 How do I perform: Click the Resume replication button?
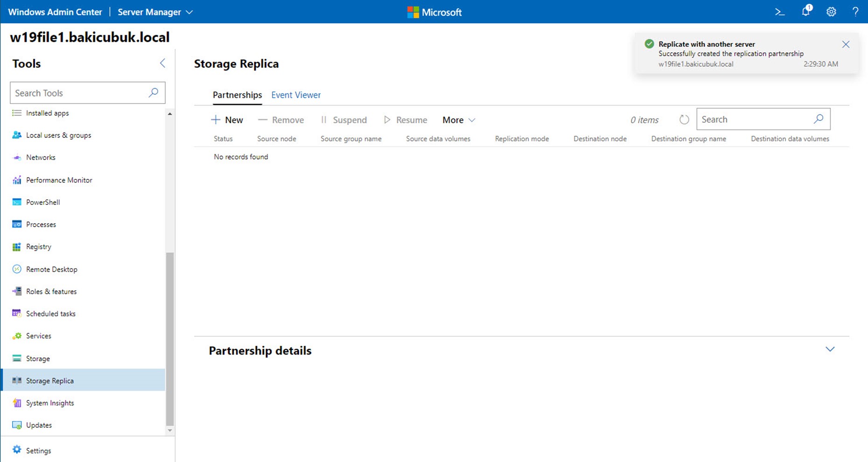[x=405, y=120]
